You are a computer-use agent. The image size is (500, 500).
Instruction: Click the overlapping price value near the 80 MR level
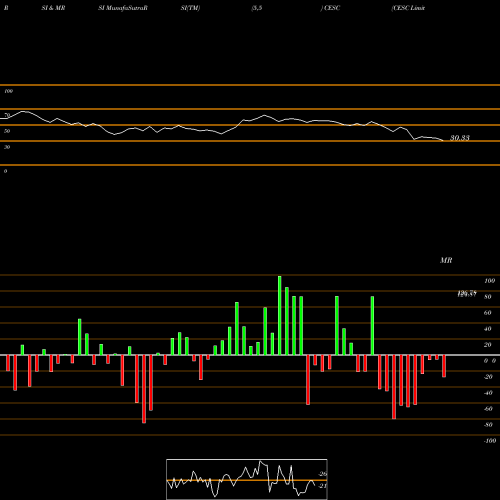[467, 294]
